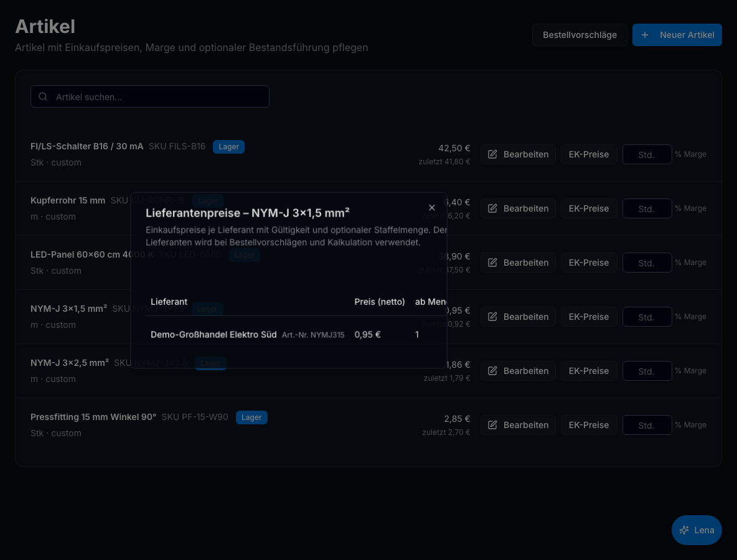Open EK-Preise for Kupferrohr 15 mm
737x560 pixels.
(588, 208)
